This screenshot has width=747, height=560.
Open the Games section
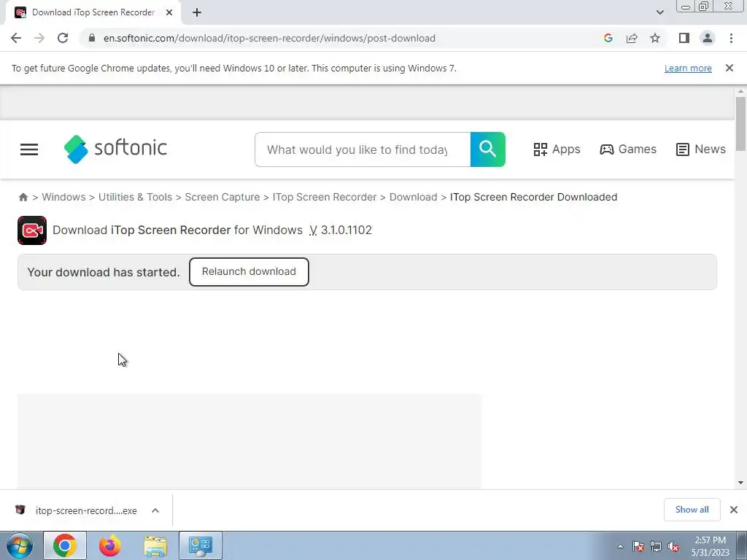click(628, 149)
